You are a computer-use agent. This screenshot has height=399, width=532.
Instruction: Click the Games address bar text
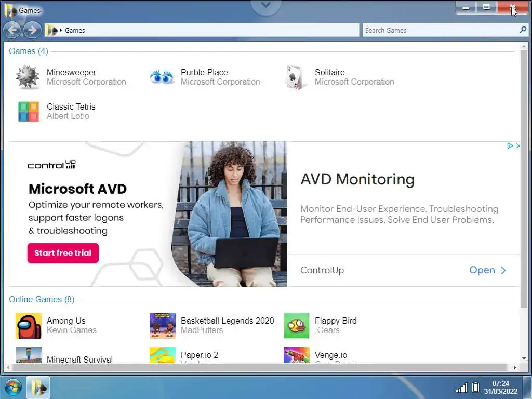[x=75, y=30]
